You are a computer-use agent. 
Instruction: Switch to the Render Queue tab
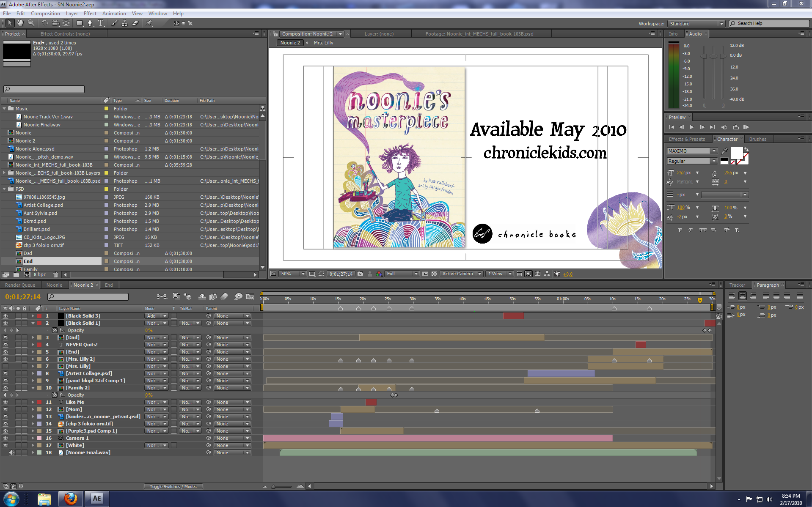[20, 285]
